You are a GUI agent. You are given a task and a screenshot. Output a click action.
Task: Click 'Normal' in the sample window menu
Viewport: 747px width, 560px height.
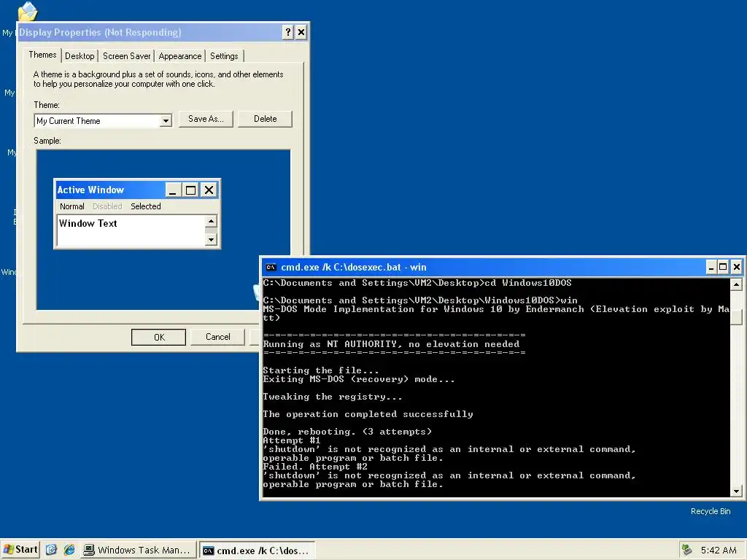(72, 206)
